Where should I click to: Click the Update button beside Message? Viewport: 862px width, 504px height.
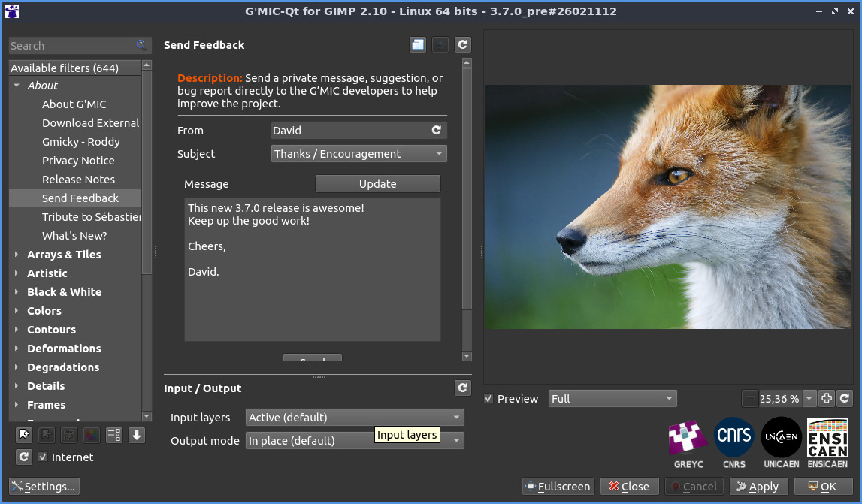coord(377,184)
